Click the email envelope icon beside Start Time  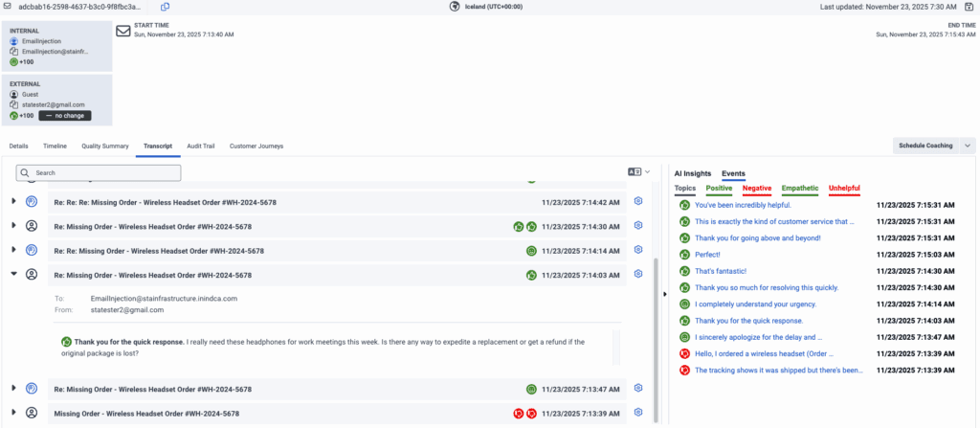(123, 31)
